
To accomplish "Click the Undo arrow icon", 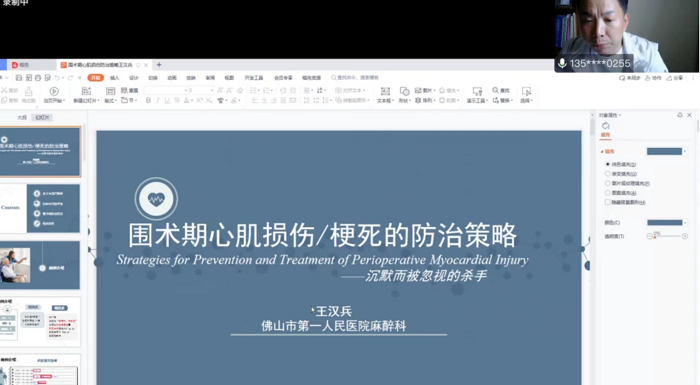I will pos(57,78).
